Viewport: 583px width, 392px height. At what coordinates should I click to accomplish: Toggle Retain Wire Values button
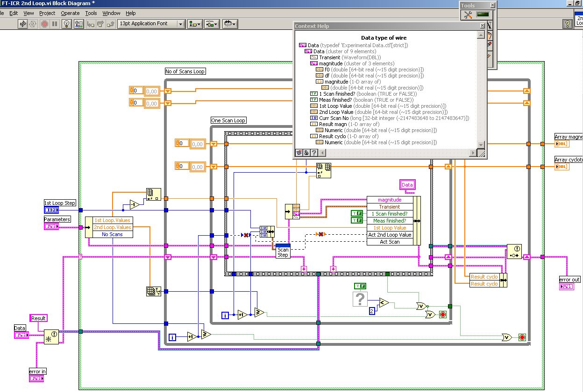pyautogui.click(x=78, y=24)
